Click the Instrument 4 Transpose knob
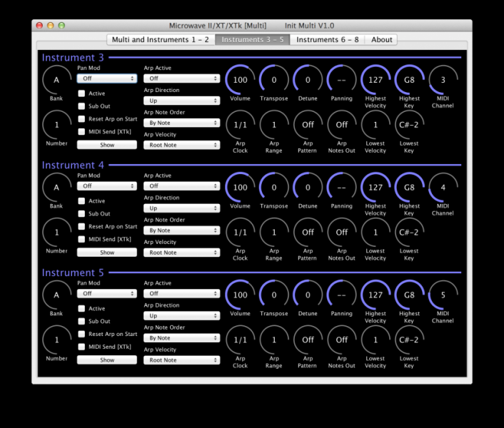The width and height of the screenshot is (504, 428). (274, 188)
